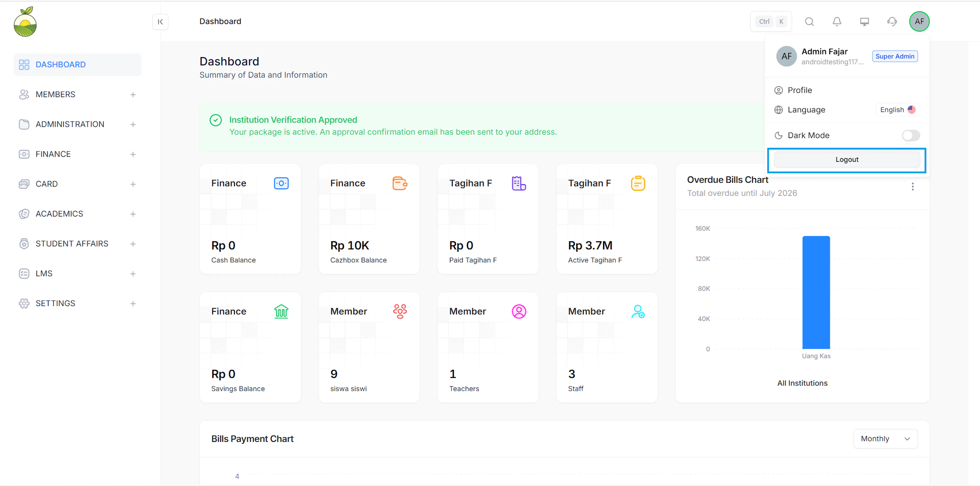Expand the Card plus sign

tap(133, 184)
